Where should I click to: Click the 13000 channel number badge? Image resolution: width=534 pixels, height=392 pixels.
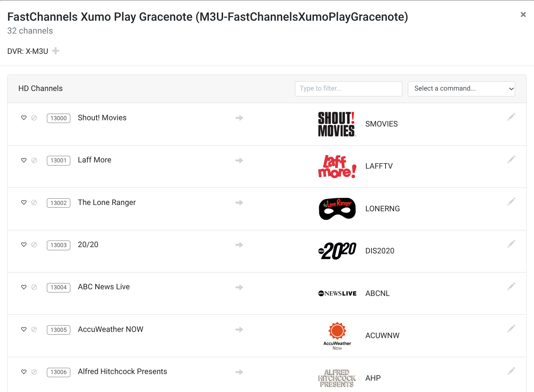[59, 118]
